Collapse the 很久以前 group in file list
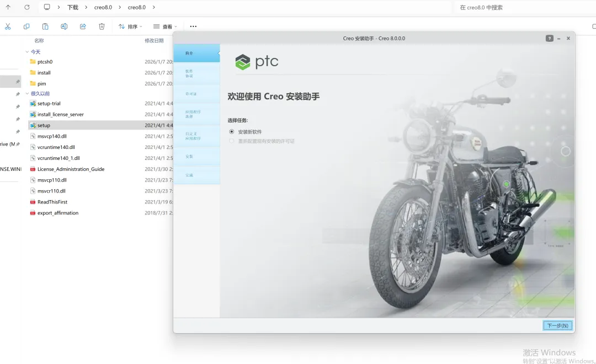The width and height of the screenshot is (596, 364). pos(27,93)
